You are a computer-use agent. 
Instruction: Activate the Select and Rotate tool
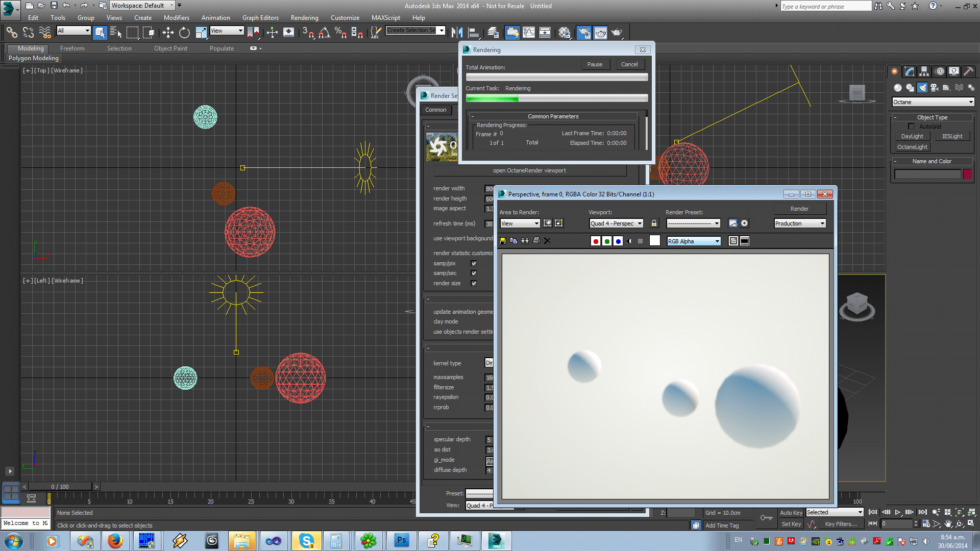(184, 33)
